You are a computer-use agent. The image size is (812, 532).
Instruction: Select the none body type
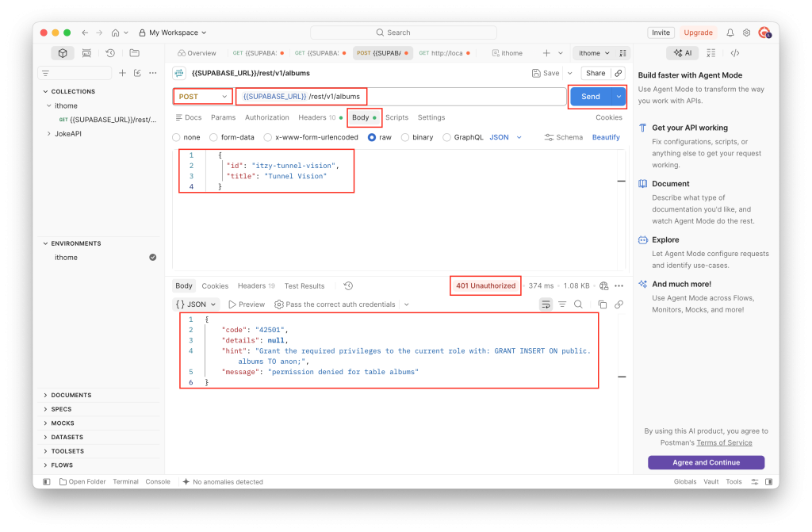coord(177,137)
